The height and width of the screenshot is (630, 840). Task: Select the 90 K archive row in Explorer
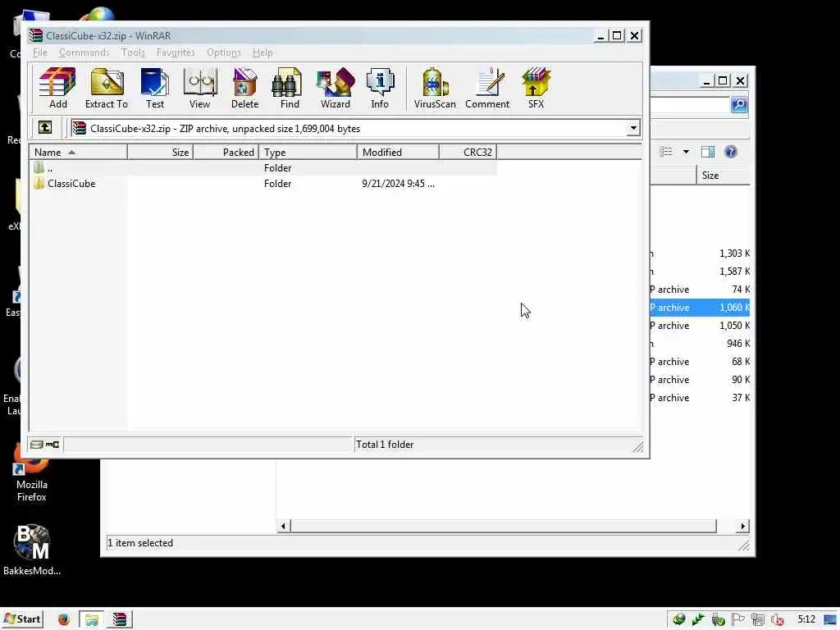(x=701, y=380)
